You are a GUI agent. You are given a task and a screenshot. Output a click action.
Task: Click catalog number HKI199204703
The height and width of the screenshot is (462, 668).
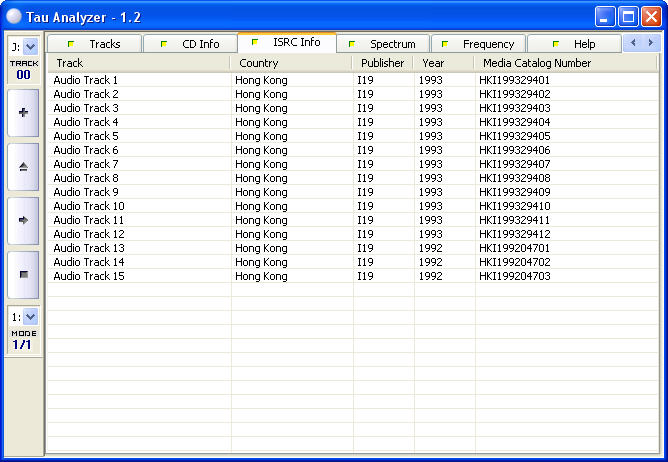(x=514, y=276)
